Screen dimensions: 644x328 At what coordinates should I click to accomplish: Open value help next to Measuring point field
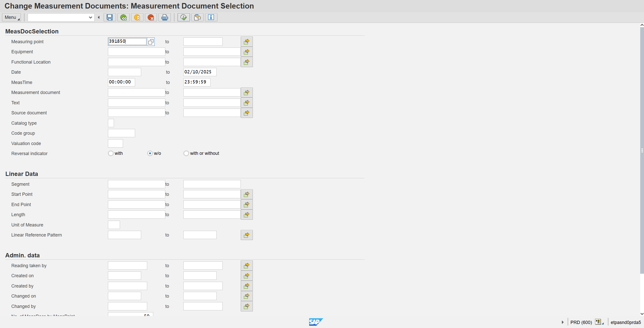tap(151, 42)
